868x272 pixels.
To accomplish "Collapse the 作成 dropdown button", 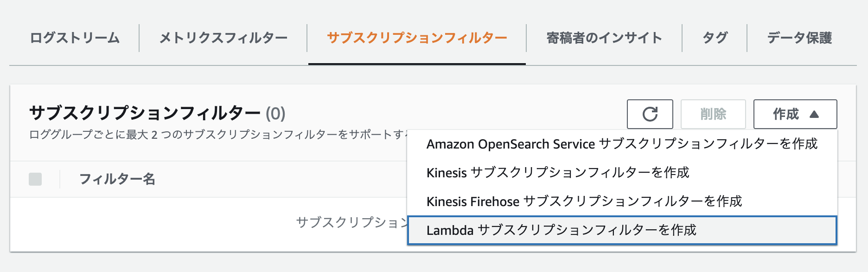I will [x=795, y=114].
